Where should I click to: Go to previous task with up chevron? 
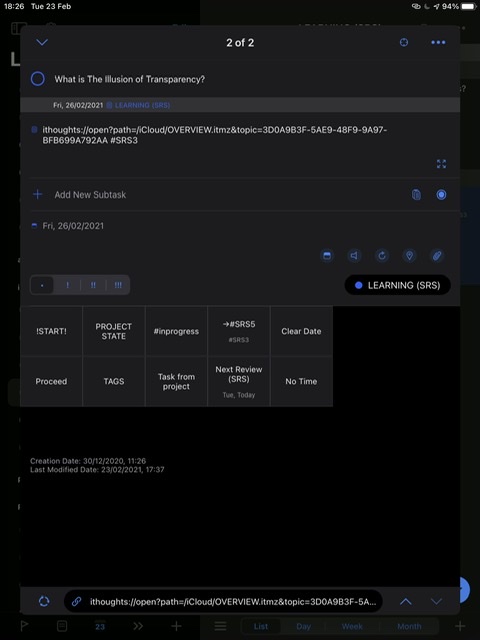pos(405,601)
